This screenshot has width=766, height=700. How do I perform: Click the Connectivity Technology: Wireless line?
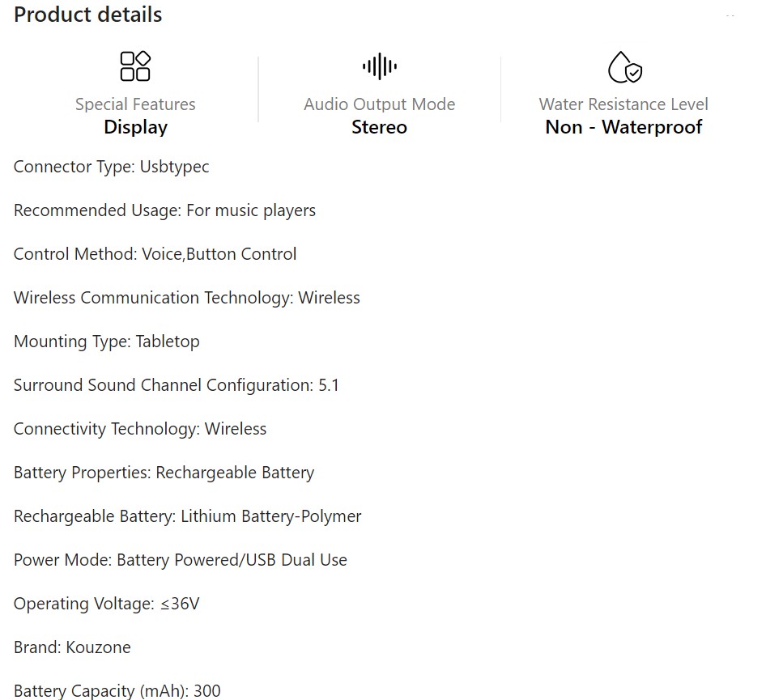[x=140, y=429]
